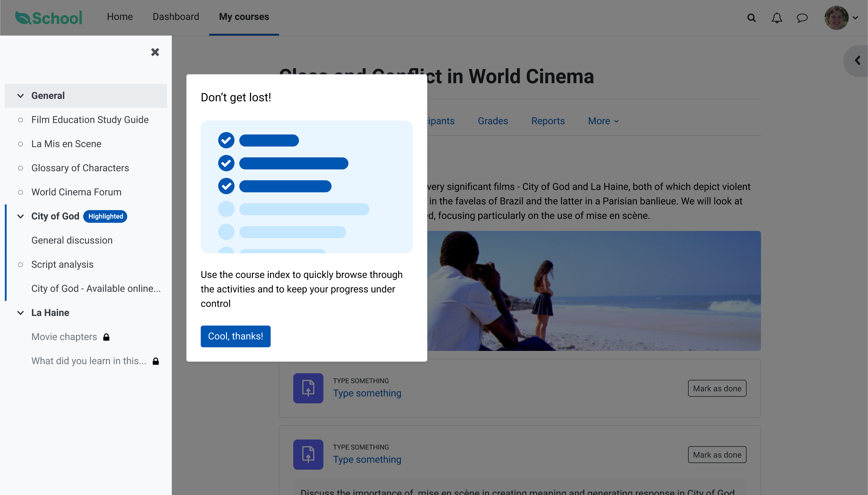This screenshot has width=868, height=495.
Task: Mark first Type something activity as done
Action: 717,388
